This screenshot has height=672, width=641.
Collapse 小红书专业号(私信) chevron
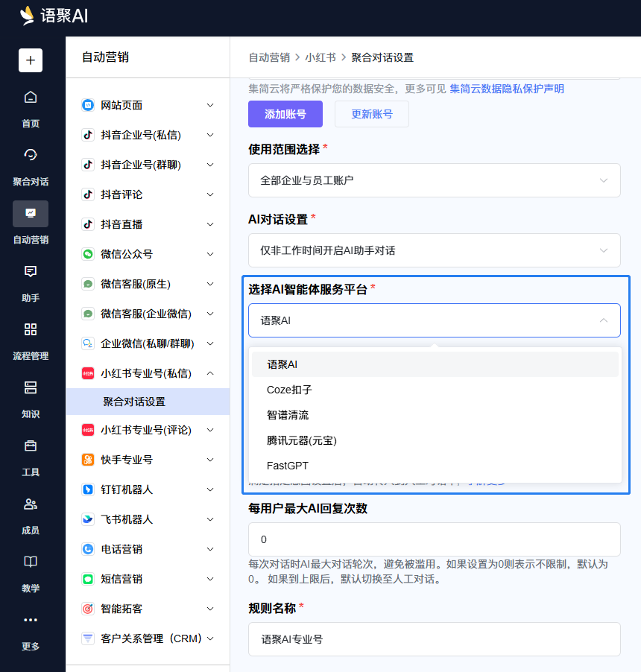pyautogui.click(x=210, y=373)
